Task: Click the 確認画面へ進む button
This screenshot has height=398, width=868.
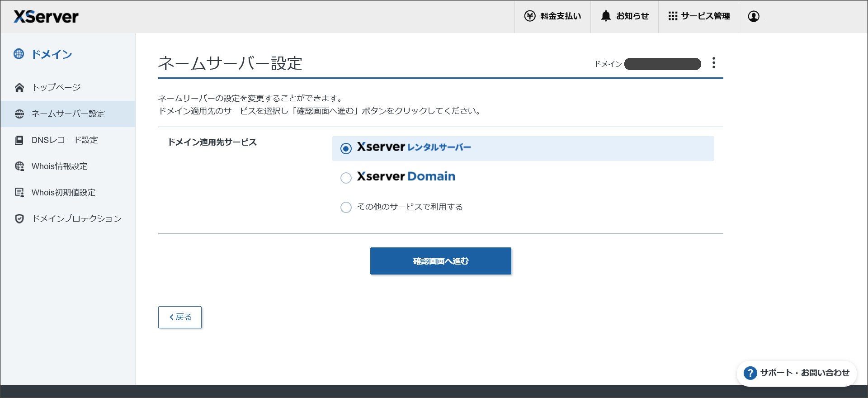Action: point(441,261)
